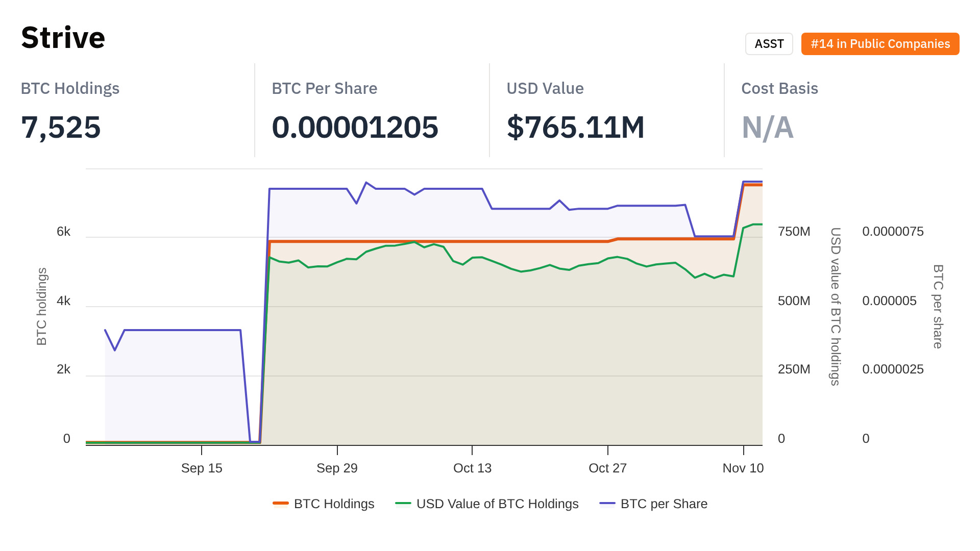Click the 6k BTC holdings axis label

(x=63, y=232)
